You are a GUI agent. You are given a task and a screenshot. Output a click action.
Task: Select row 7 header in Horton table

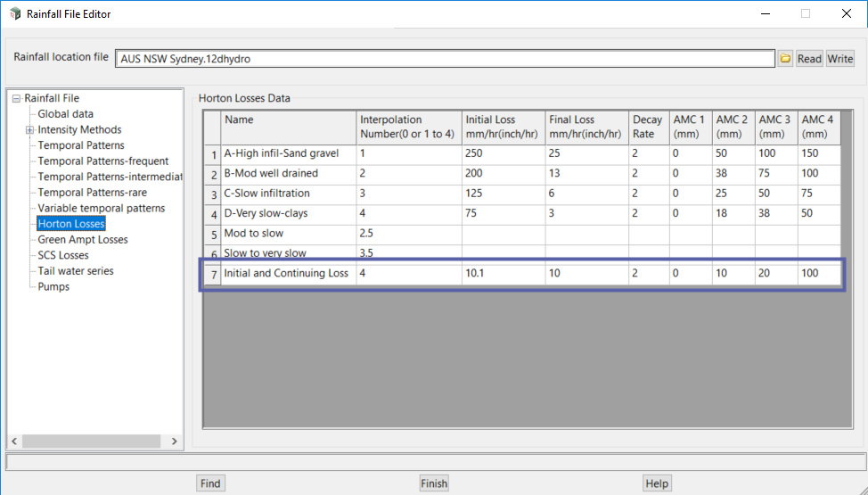click(213, 274)
